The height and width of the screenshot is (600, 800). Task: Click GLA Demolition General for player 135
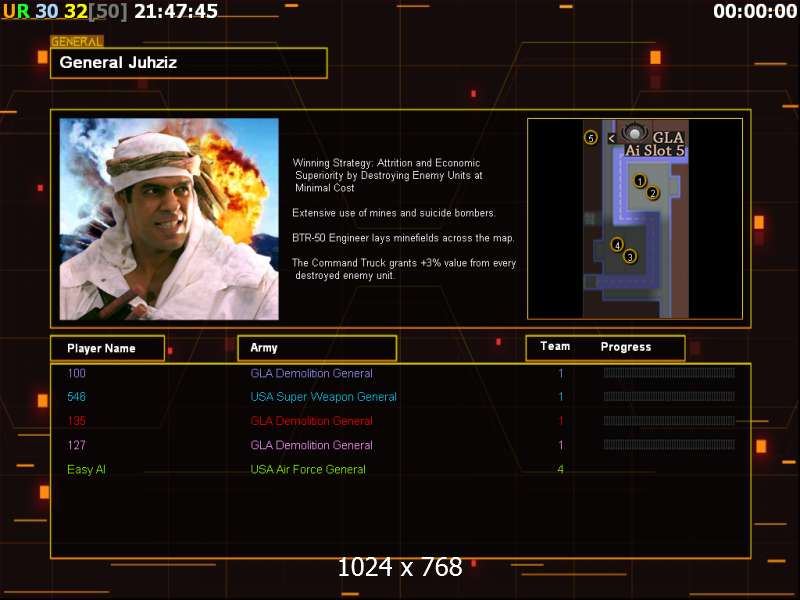(x=312, y=421)
